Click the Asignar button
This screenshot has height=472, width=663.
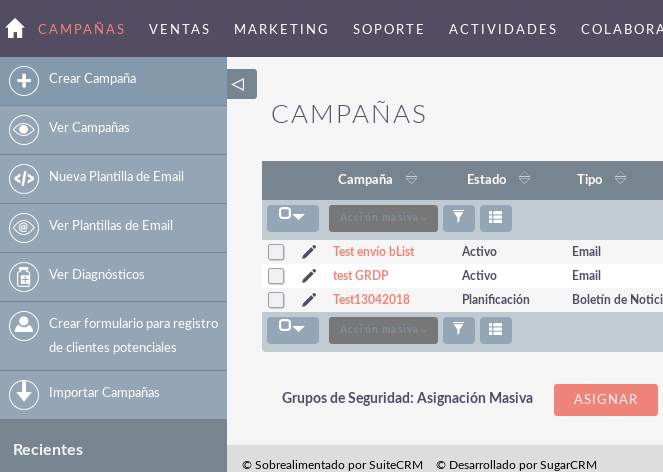point(605,400)
